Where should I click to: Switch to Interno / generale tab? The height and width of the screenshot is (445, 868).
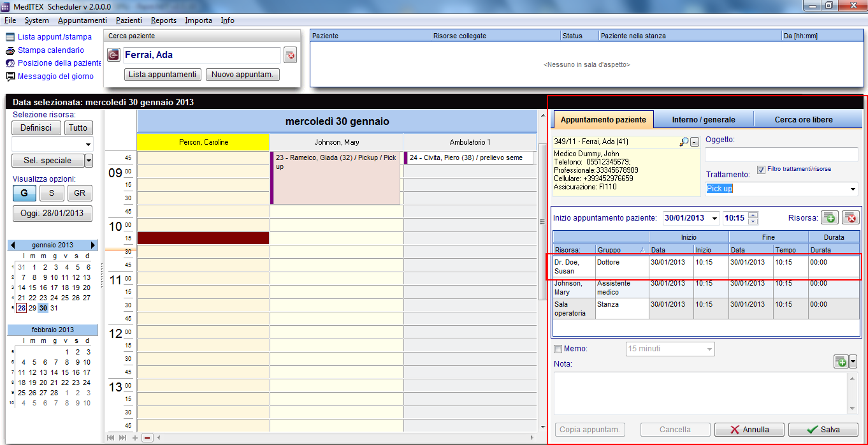(704, 120)
